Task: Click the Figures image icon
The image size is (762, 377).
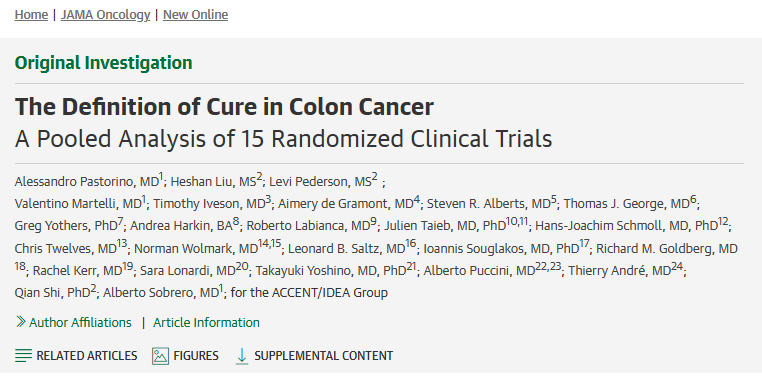Action: [160, 356]
